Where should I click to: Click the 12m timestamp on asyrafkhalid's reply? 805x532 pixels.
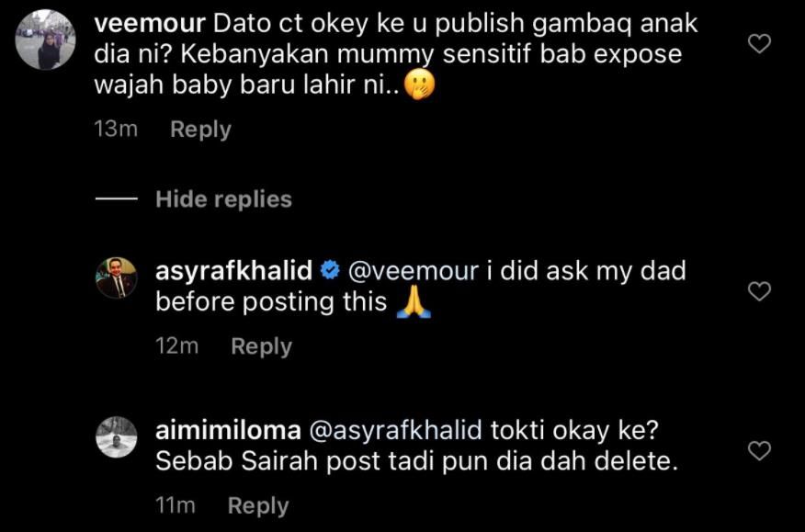point(177,346)
